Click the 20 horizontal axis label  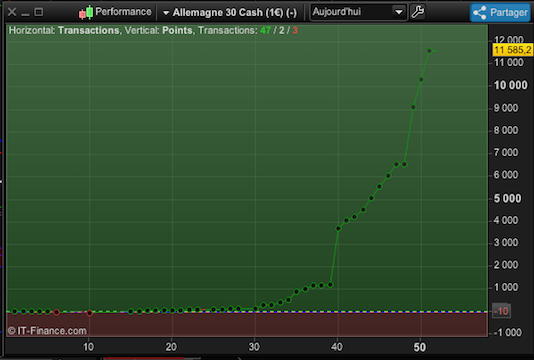tap(171, 347)
